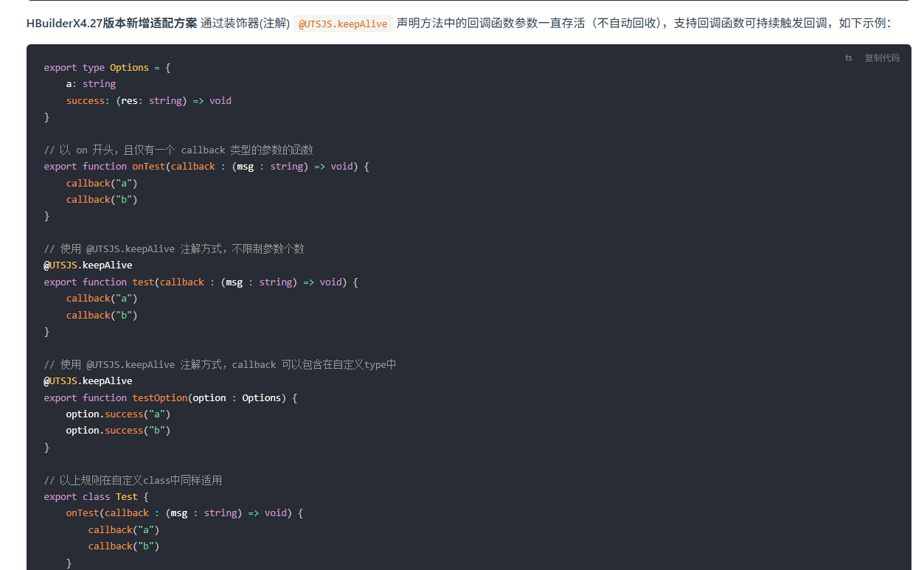Screen dimensions: 924x570
Task: Click the 复制代码 copy code button
Action: 881,58
